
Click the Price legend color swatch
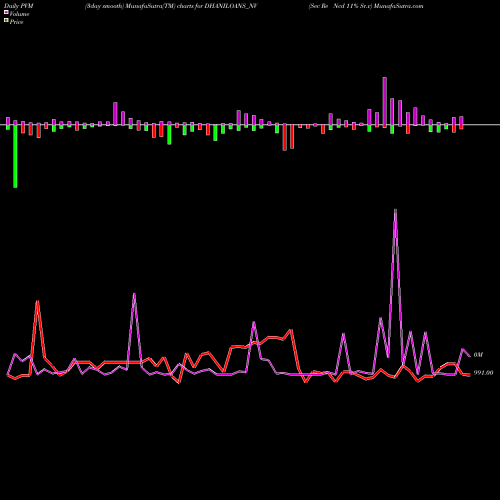coord(6,21)
